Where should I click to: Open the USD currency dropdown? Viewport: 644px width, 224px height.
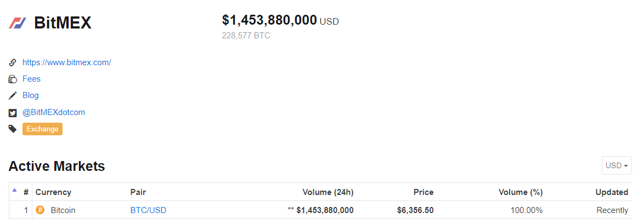(617, 165)
